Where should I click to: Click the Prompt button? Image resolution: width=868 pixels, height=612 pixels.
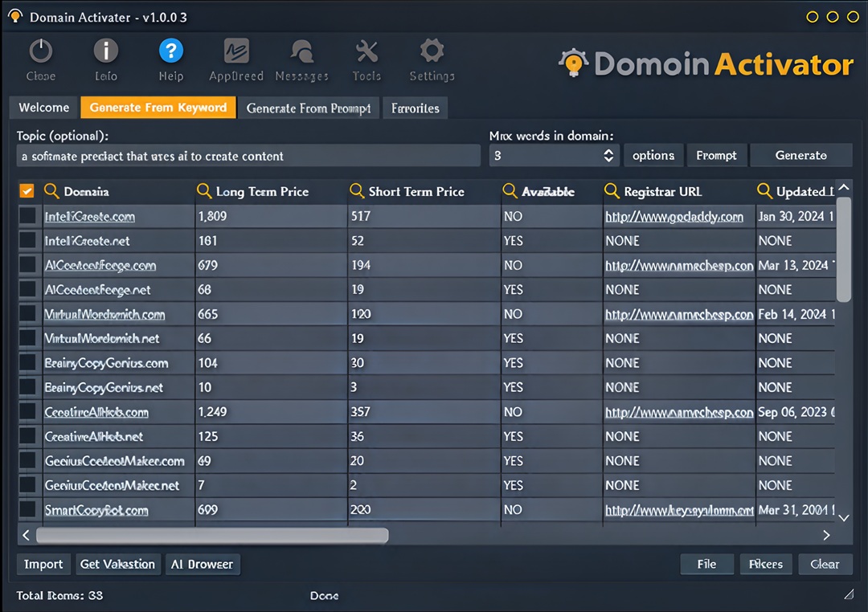coord(716,156)
